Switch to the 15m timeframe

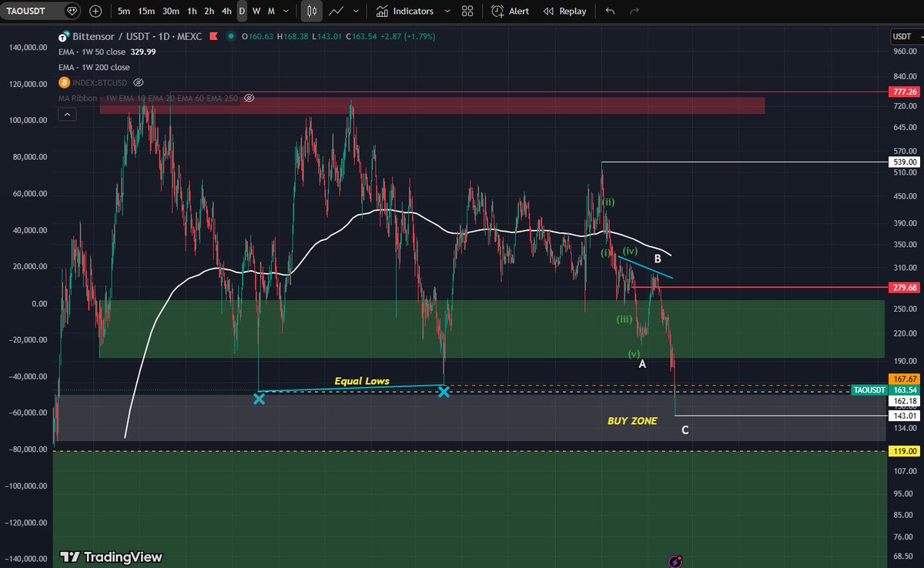coord(146,12)
